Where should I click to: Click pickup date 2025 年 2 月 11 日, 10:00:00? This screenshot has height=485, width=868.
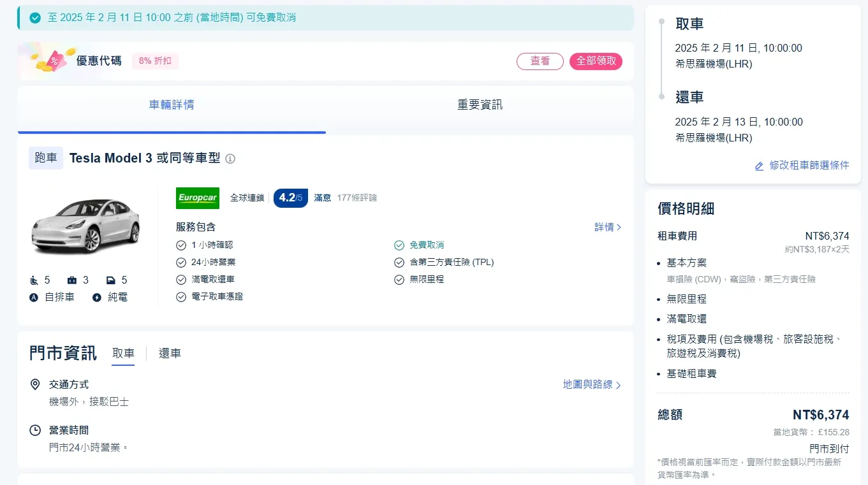click(x=739, y=48)
